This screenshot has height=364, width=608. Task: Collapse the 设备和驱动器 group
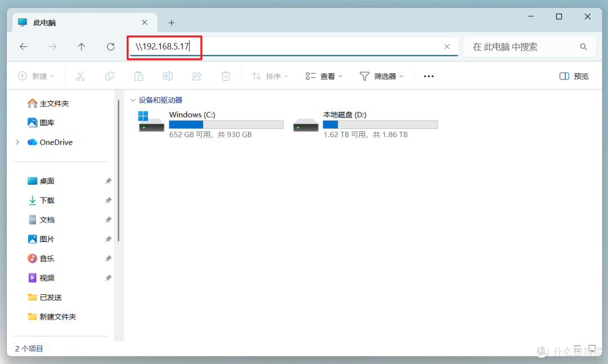point(133,100)
